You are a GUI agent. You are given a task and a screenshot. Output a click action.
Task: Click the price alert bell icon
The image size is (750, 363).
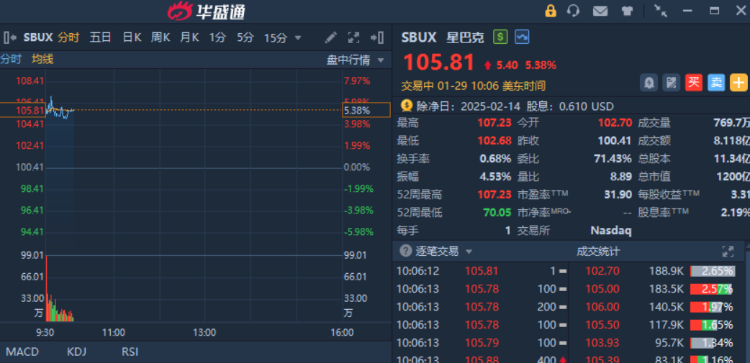(649, 83)
